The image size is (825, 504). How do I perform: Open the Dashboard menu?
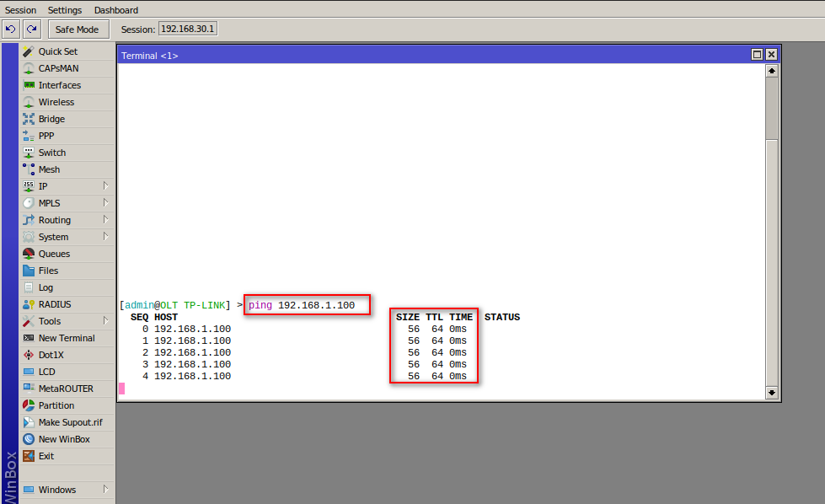click(115, 10)
